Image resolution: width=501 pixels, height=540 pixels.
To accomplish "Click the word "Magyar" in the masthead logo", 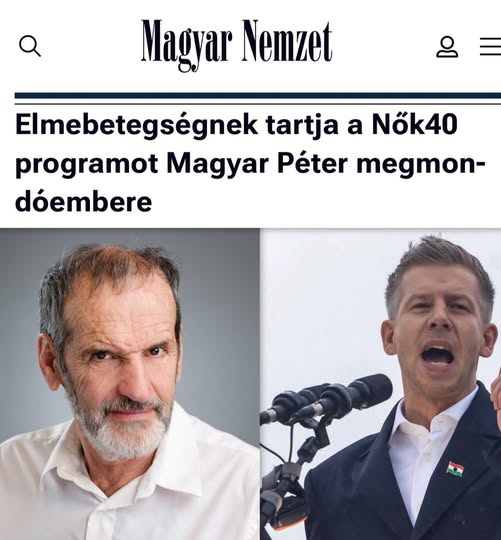I will point(186,45).
